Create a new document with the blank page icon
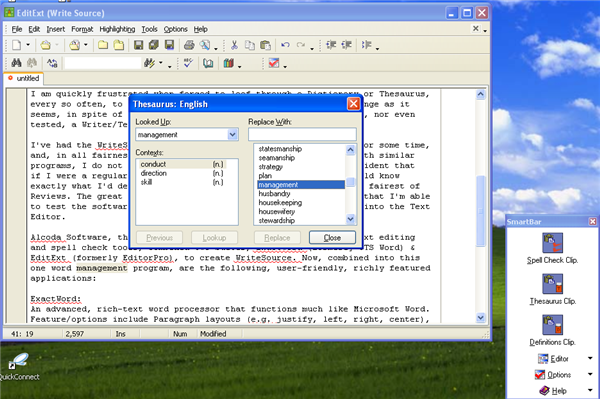This screenshot has width=600, height=399. click(16, 45)
